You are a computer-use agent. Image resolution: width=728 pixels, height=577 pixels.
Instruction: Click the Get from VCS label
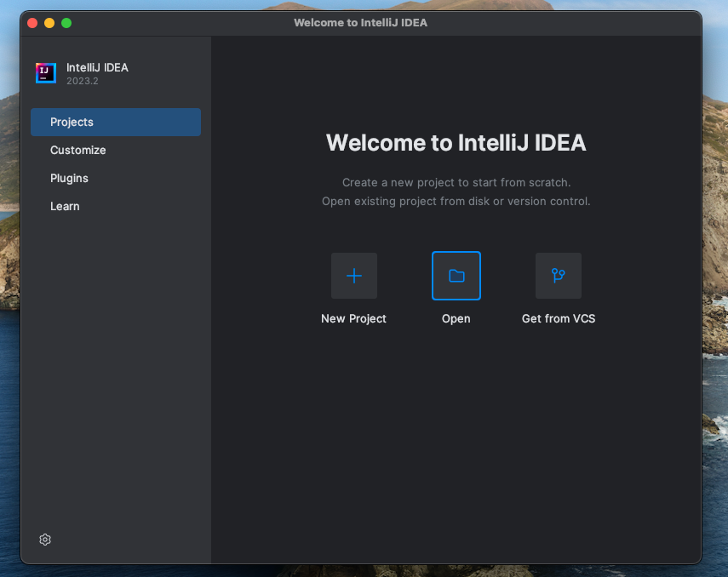[x=559, y=318]
